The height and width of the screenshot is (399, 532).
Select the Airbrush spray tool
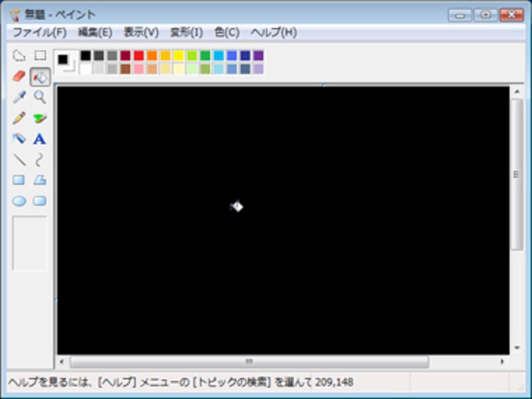tap(19, 139)
